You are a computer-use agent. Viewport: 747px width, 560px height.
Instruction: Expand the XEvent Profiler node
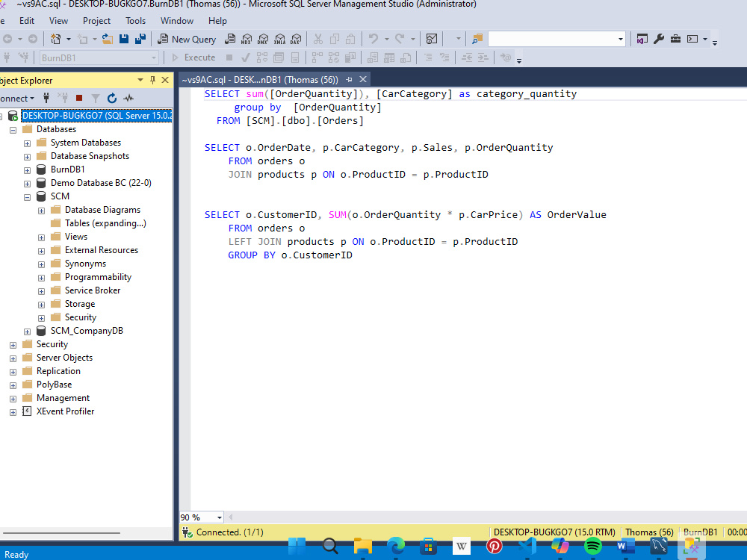pyautogui.click(x=13, y=412)
